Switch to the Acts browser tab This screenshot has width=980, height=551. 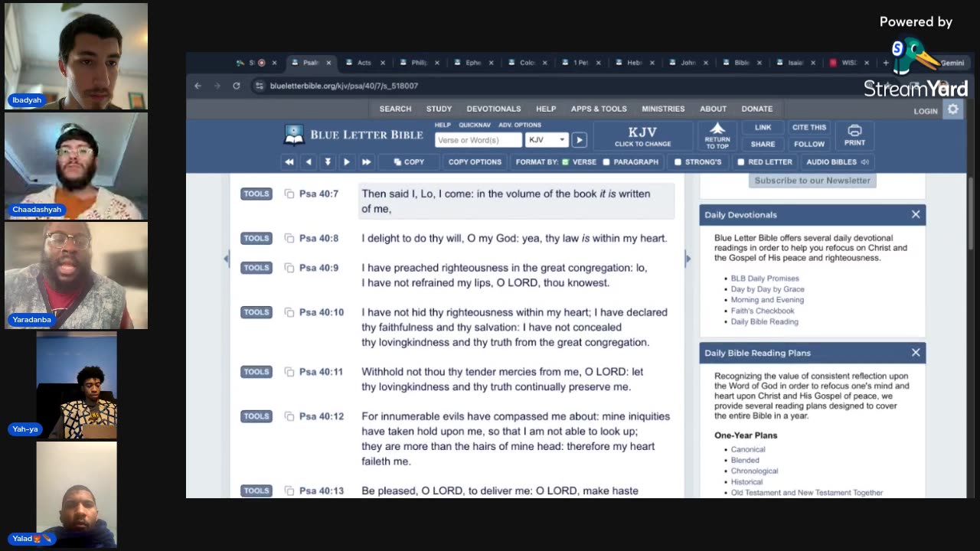(x=363, y=63)
